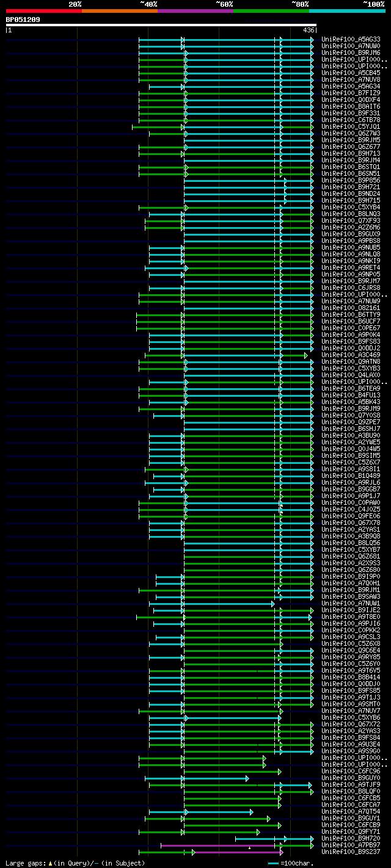The height and width of the screenshot is (868, 391).
Task: Select the UniRef100_B9P856 label
Action: tap(350, 180)
